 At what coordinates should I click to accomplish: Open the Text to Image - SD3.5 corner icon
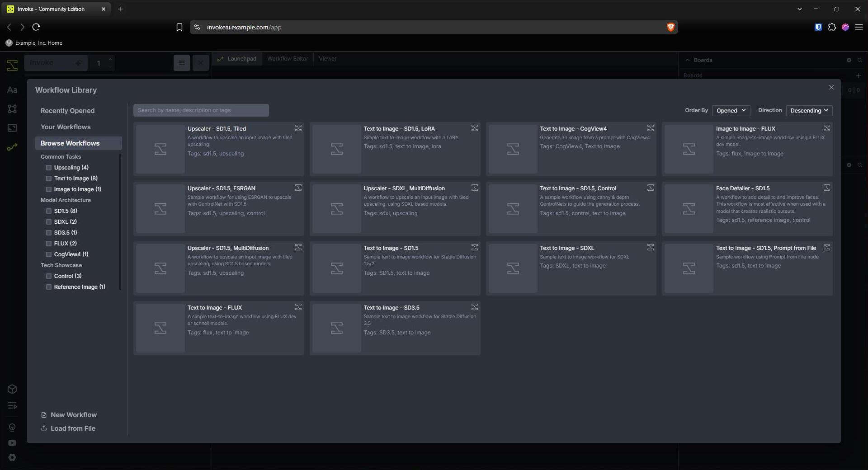click(x=475, y=307)
